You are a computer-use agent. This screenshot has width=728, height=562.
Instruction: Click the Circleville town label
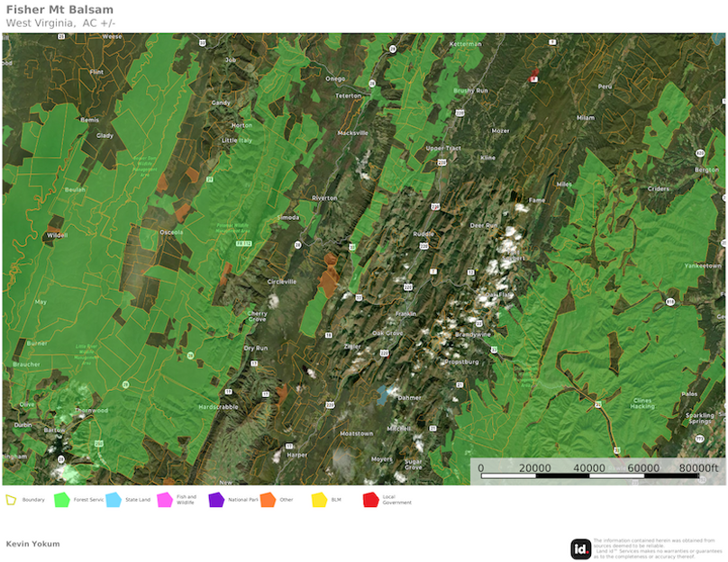click(282, 281)
